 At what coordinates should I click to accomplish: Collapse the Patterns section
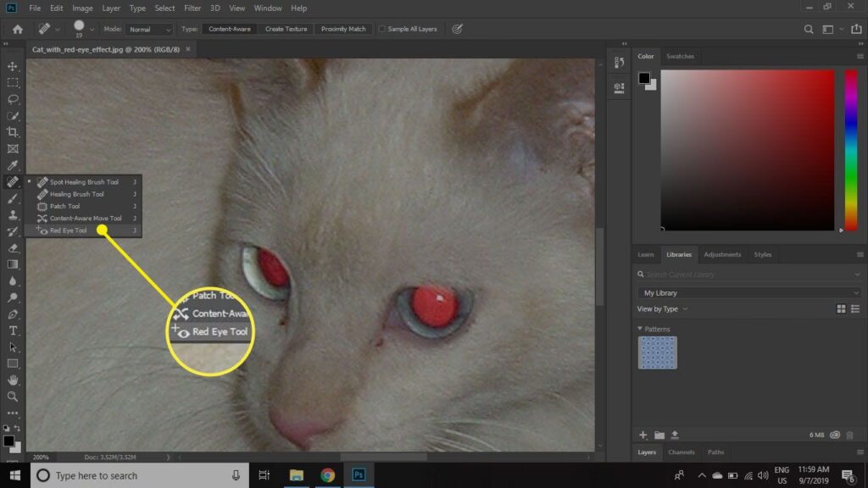click(x=640, y=329)
